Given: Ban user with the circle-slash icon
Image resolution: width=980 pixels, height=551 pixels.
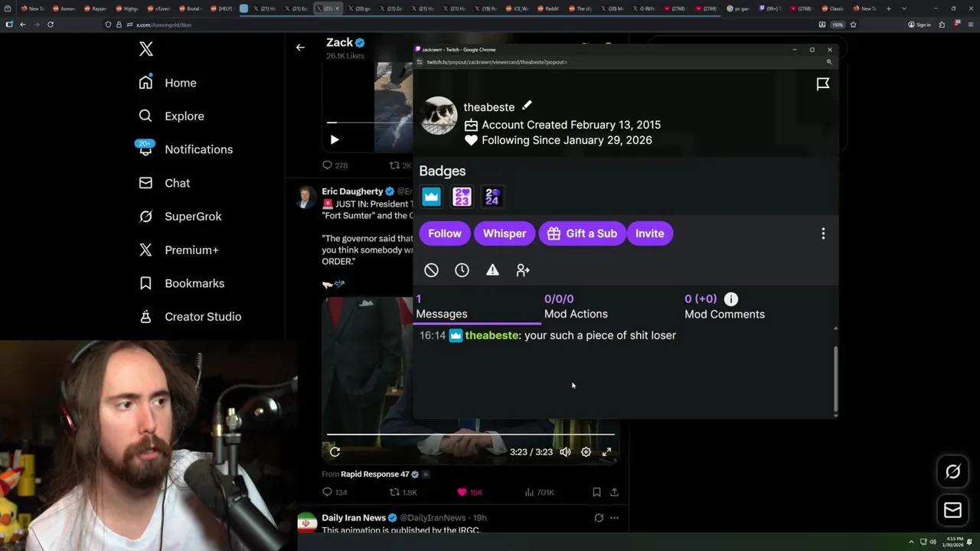Looking at the screenshot, I should [431, 270].
